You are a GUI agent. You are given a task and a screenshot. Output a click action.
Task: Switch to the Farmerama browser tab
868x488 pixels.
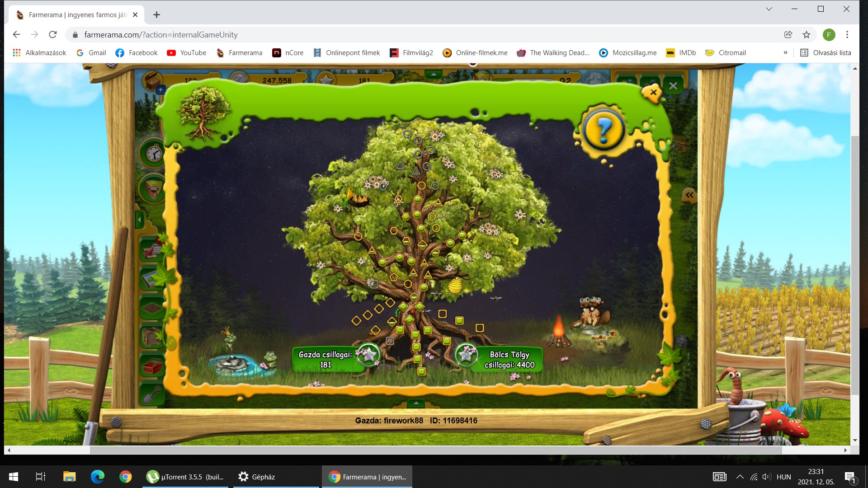pyautogui.click(x=77, y=15)
